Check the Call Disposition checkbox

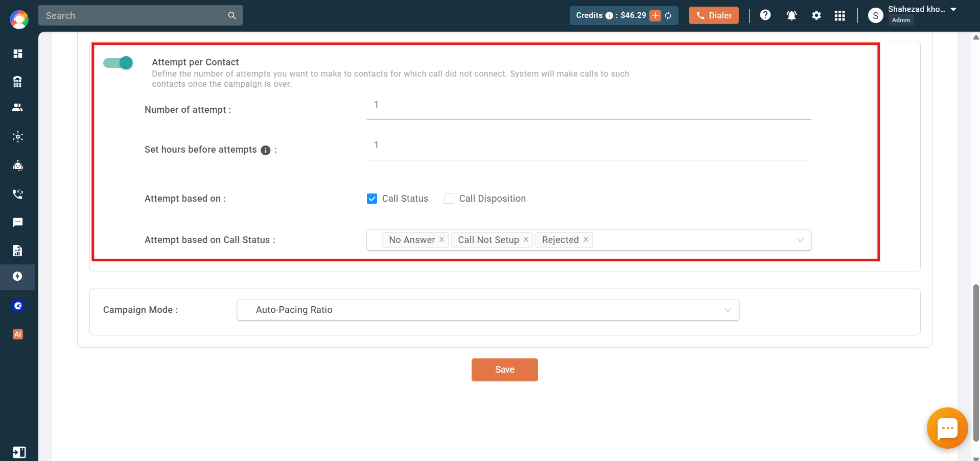[x=449, y=199]
